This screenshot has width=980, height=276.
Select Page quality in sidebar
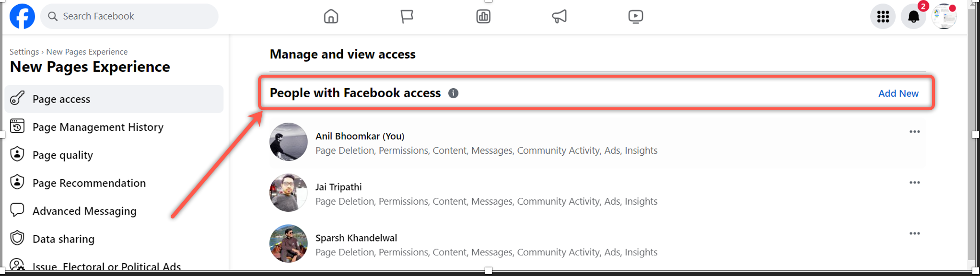pos(63,155)
